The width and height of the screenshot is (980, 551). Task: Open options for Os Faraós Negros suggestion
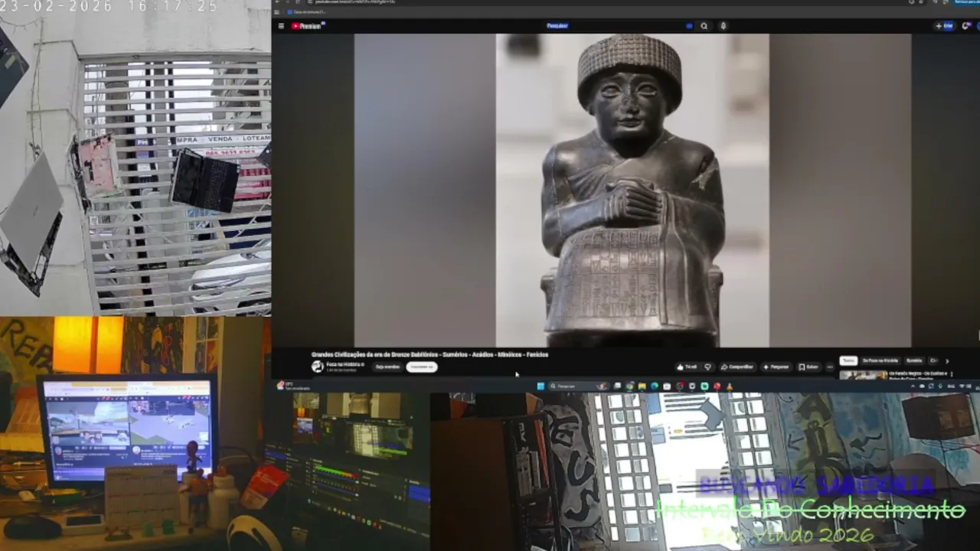952,374
